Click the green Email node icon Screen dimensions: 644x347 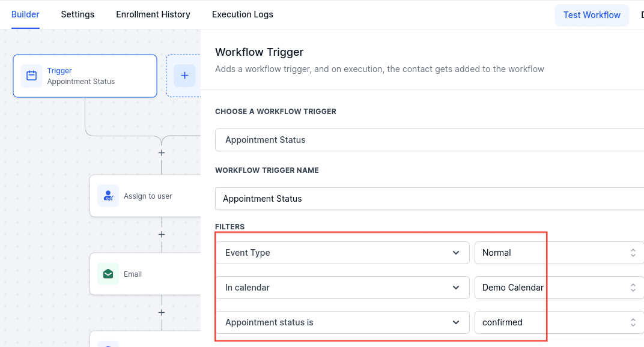[x=108, y=274]
